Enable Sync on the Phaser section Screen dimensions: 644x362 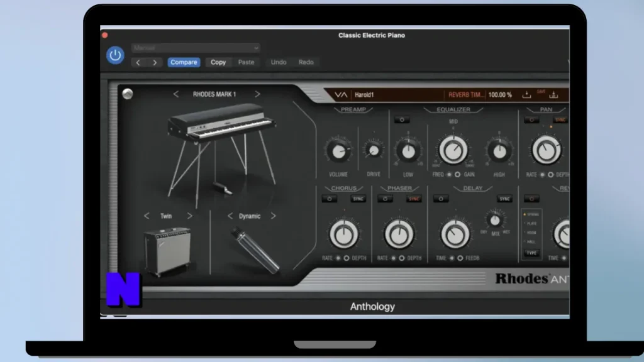click(414, 199)
